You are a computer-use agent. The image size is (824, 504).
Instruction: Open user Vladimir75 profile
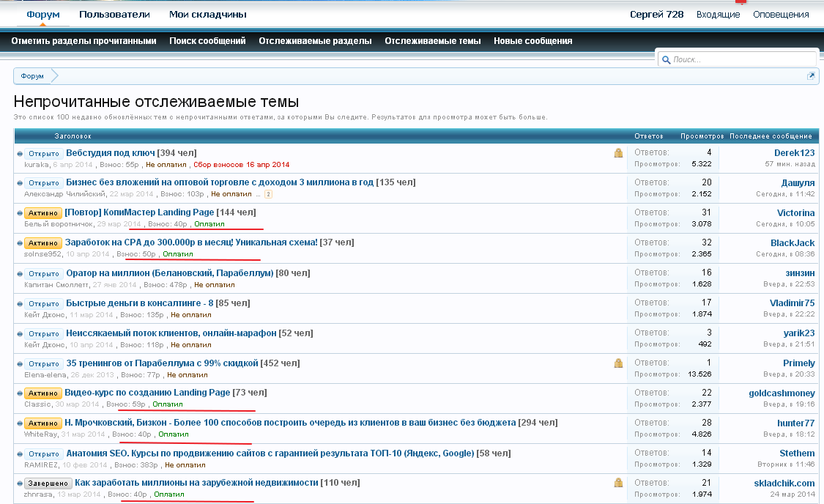point(792,303)
